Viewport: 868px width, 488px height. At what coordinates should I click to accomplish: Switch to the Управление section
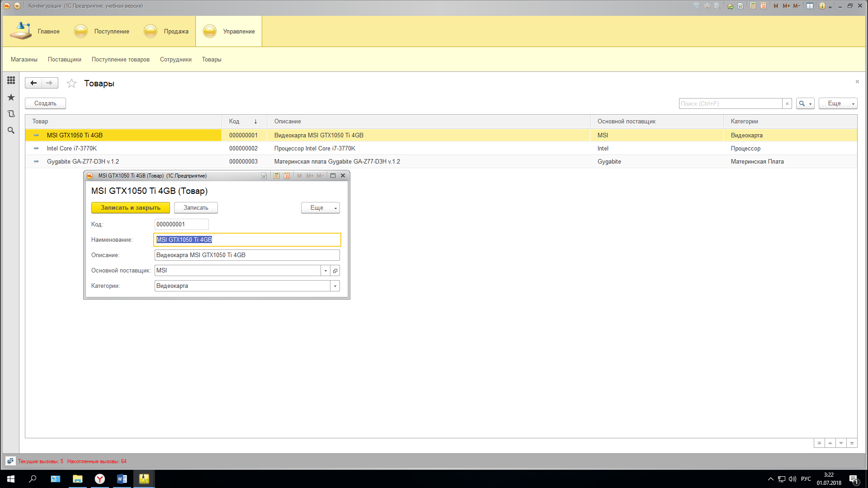click(x=229, y=31)
